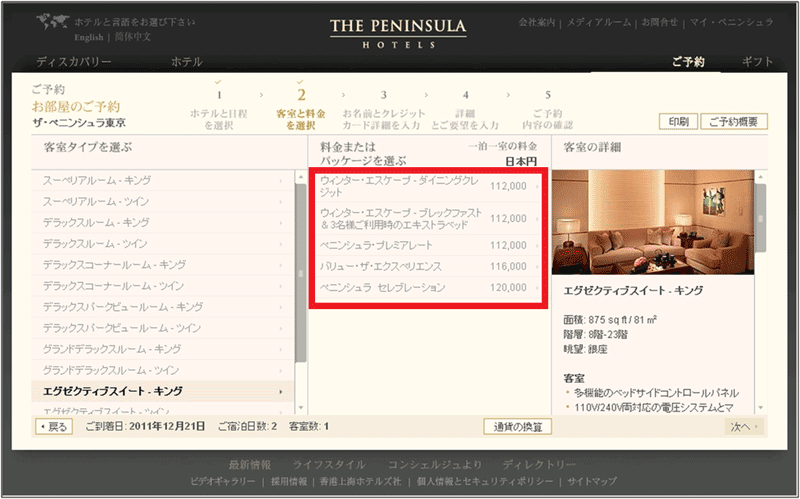The height and width of the screenshot is (499, 800).
Task: Open 採用情報 footer link
Action: [289, 481]
